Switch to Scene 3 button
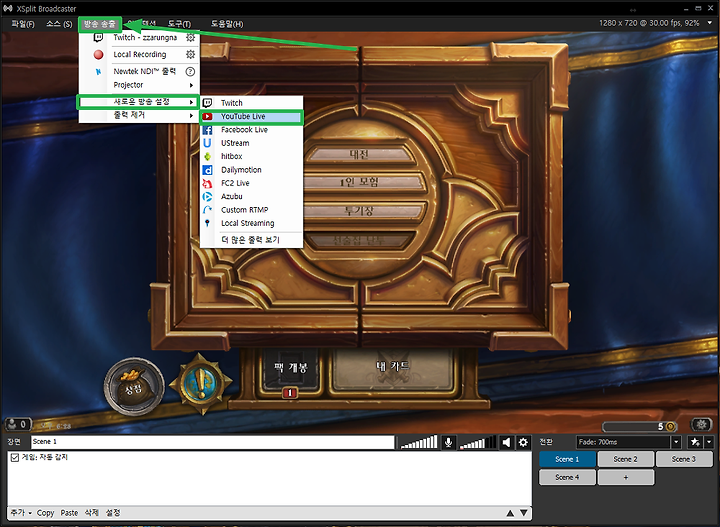 (x=684, y=459)
